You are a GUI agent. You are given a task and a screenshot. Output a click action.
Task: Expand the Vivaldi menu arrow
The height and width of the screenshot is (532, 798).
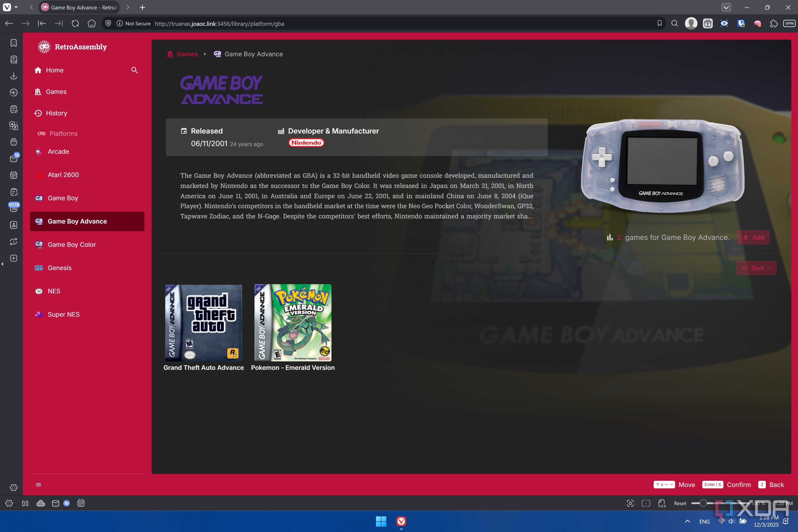click(16, 7)
